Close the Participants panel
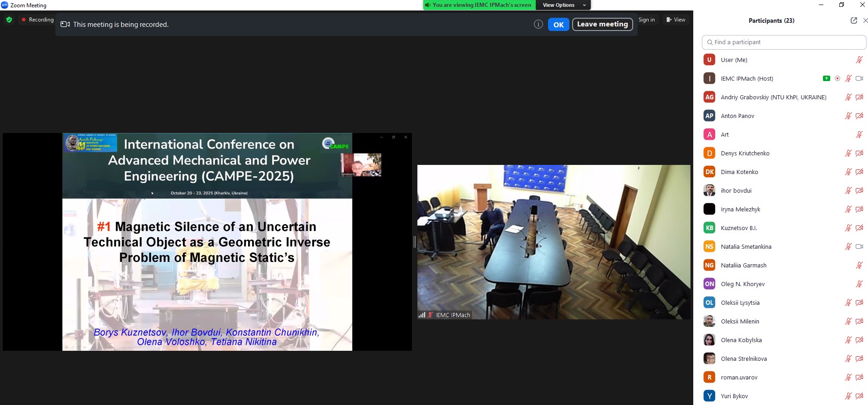 (x=865, y=21)
